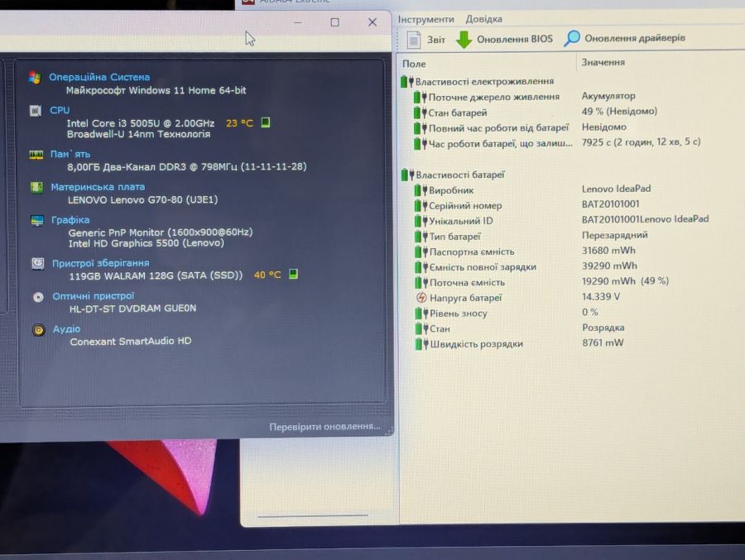Click the value 39290 mWh
The width and height of the screenshot is (745, 560).
tap(609, 266)
